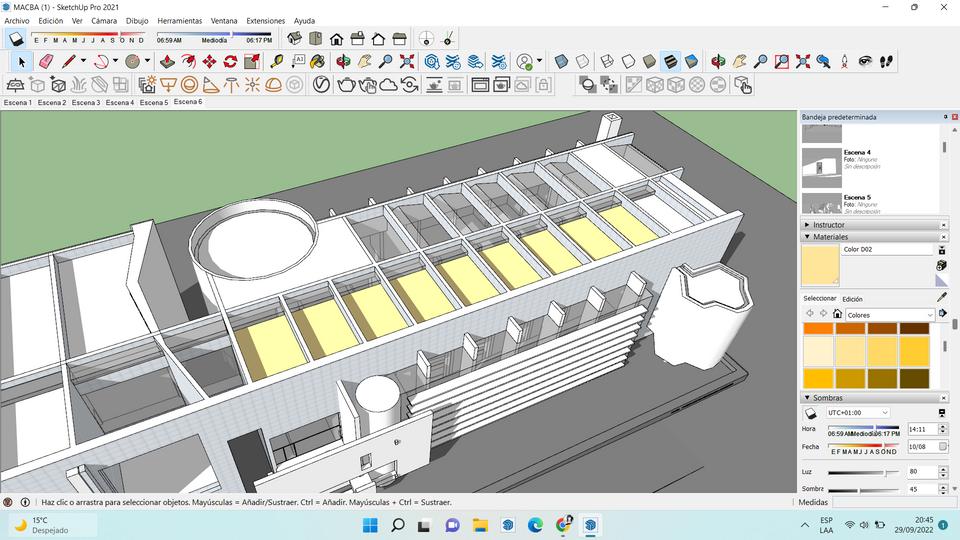
Task: Activate the Tape Measure tool
Action: coord(277,62)
